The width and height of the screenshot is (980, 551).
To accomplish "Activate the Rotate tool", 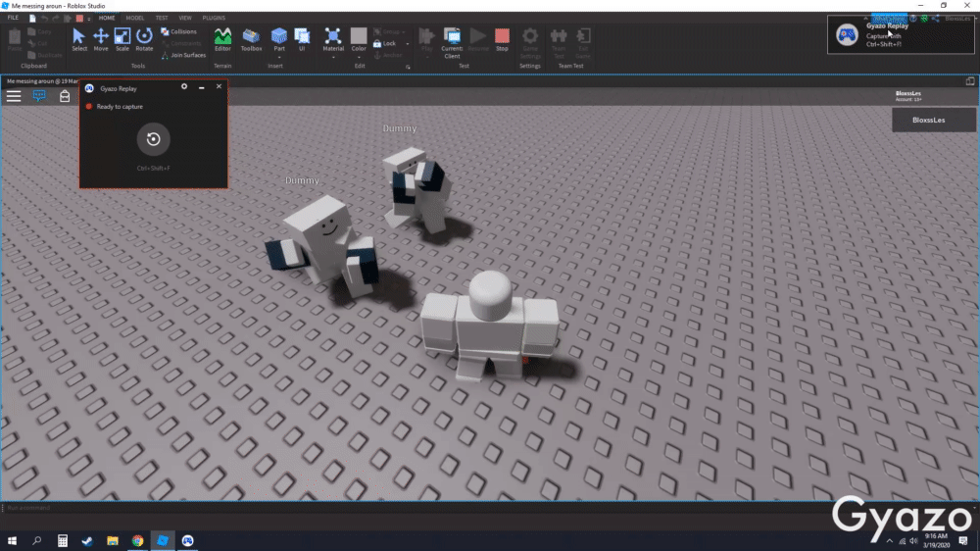I will click(144, 39).
